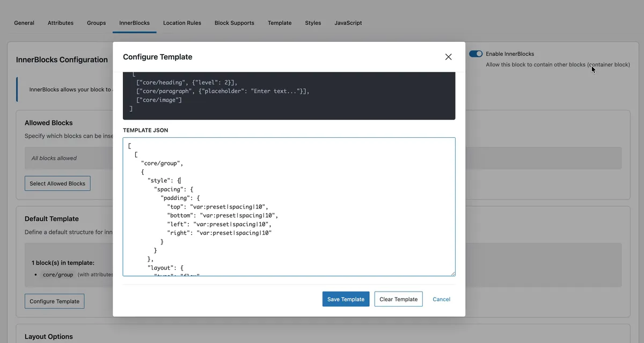Screen dimensions: 644x343
Task: Click the TEMPLATE JSON label
Action: tap(145, 130)
